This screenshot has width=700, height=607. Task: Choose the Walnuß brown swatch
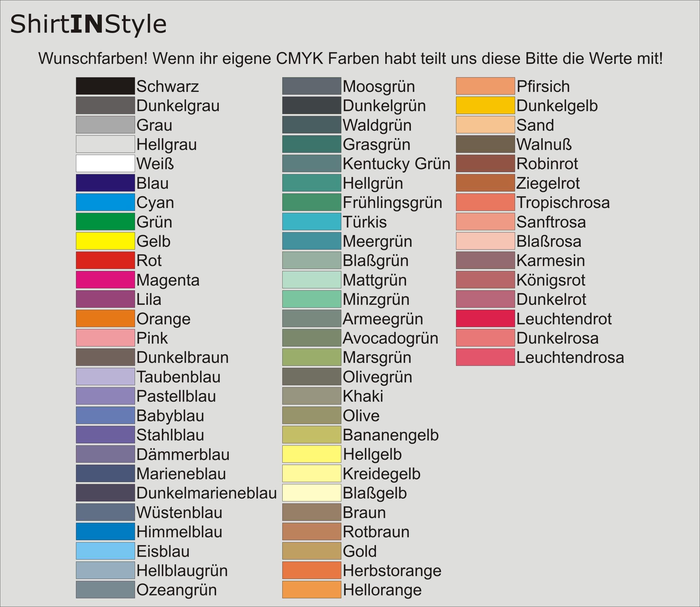485,144
